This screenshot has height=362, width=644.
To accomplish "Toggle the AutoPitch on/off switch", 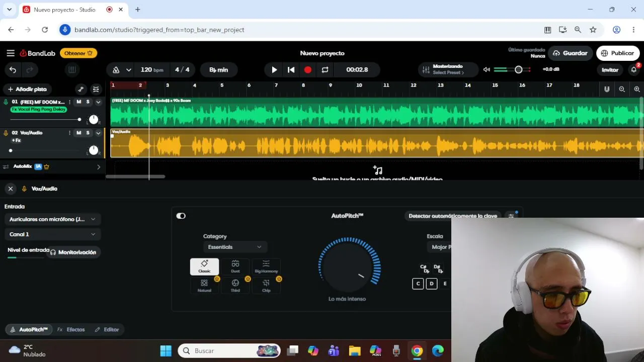I will click(x=181, y=216).
